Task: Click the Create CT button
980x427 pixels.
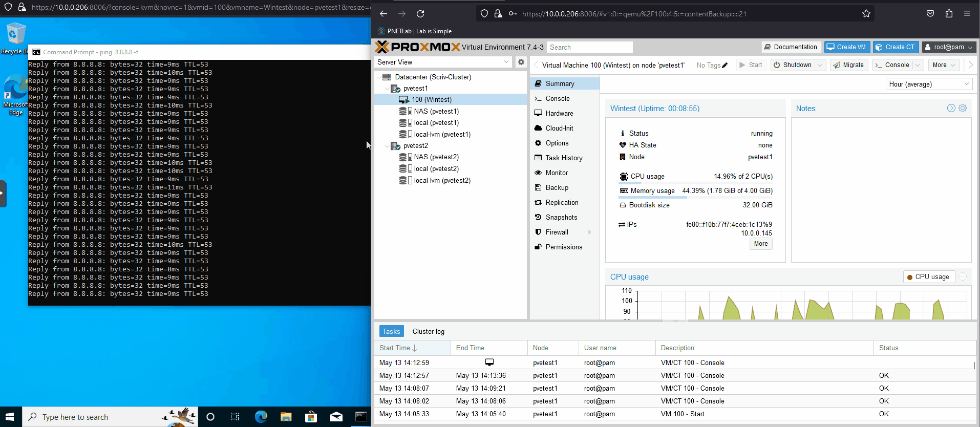Action: click(896, 47)
